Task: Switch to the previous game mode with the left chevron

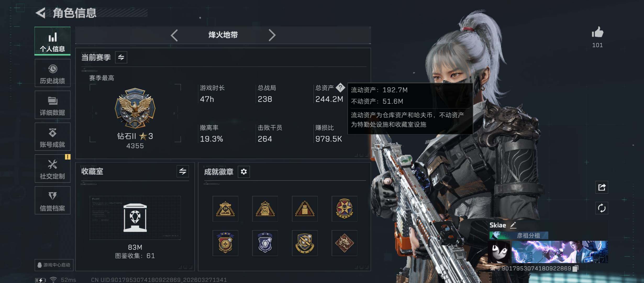Action: pos(174,35)
